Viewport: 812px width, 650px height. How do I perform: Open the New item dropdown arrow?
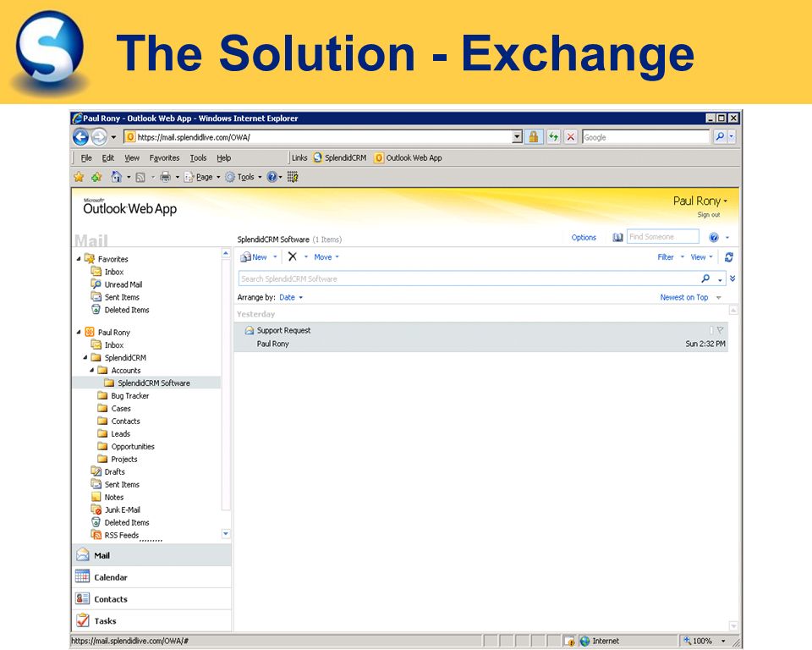pos(275,256)
